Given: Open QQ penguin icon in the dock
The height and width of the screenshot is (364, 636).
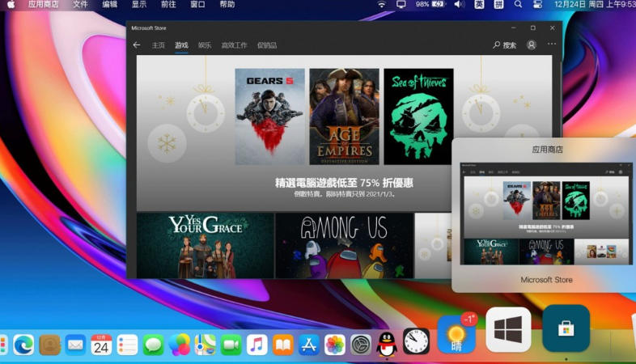Looking at the screenshot, I should 387,344.
